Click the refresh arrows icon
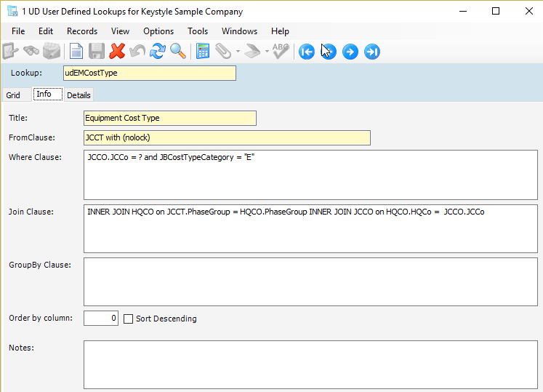The image size is (543, 392). (x=158, y=52)
